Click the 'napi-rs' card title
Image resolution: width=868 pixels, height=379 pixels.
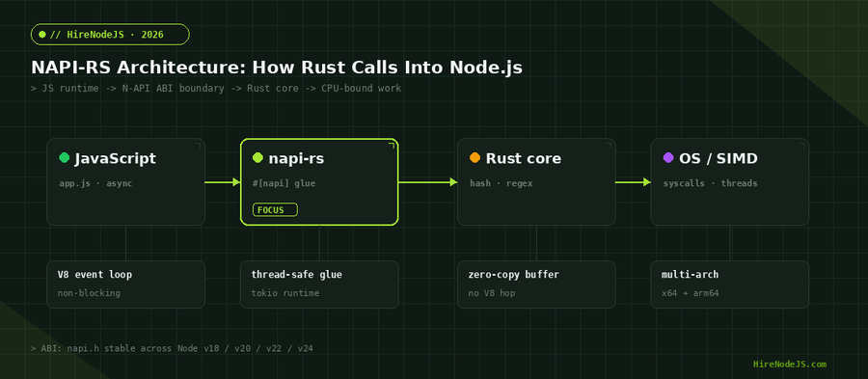pos(296,159)
